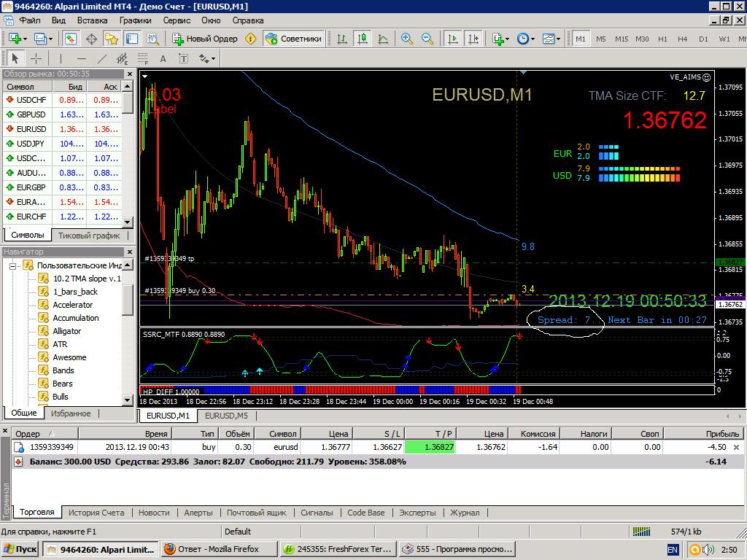This screenshot has width=747, height=560.
Task: Select the trendline tool
Action: click(102, 58)
